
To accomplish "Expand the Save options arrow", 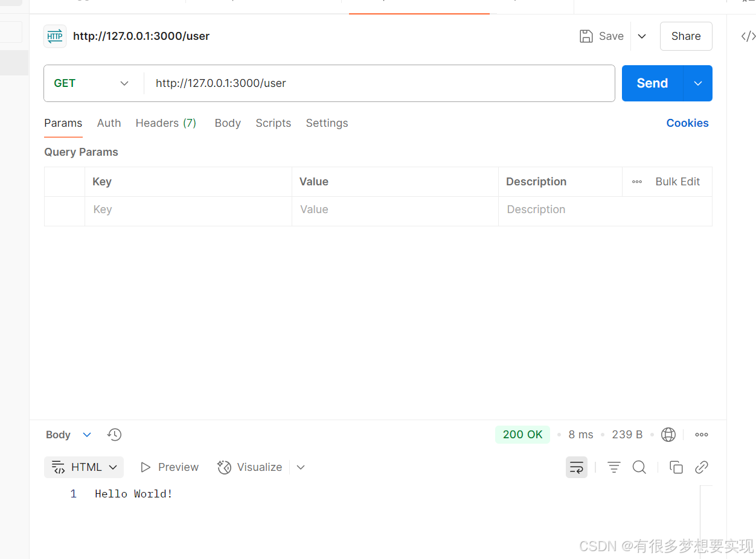I will tap(642, 36).
